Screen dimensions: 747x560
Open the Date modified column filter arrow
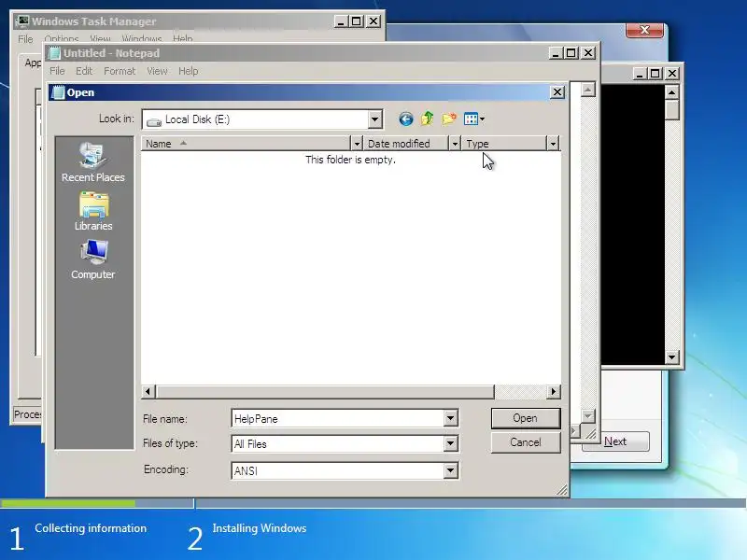455,144
